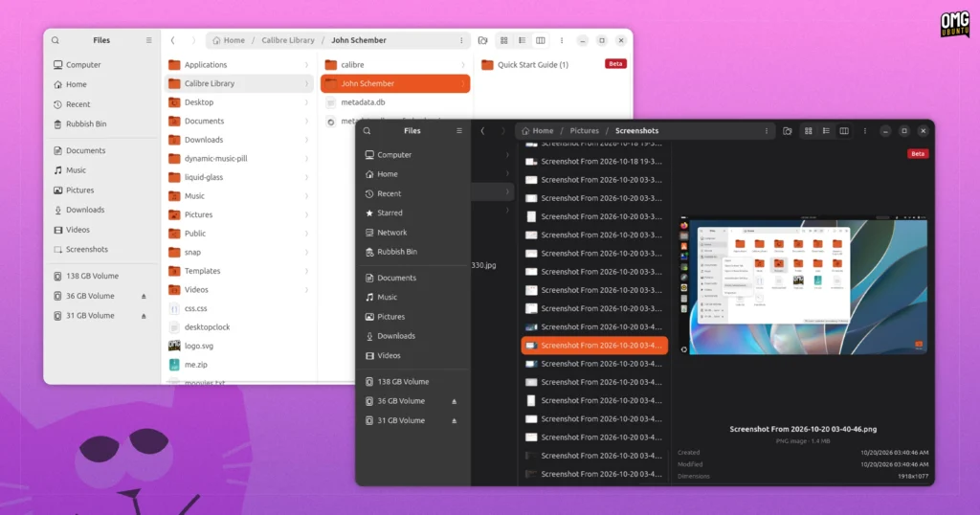Switch dark Files window to list view
This screenshot has width=980, height=515.
(826, 130)
